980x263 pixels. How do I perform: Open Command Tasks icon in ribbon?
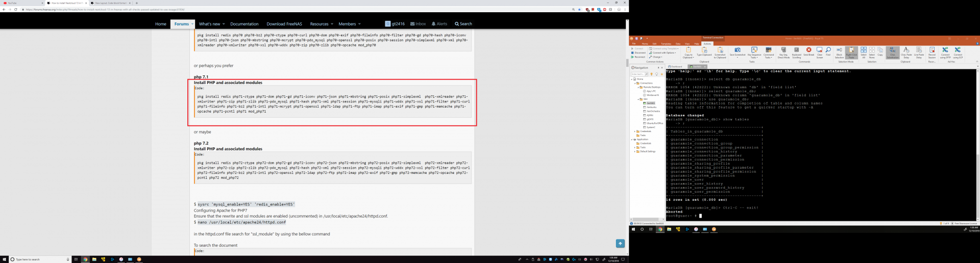tap(769, 50)
